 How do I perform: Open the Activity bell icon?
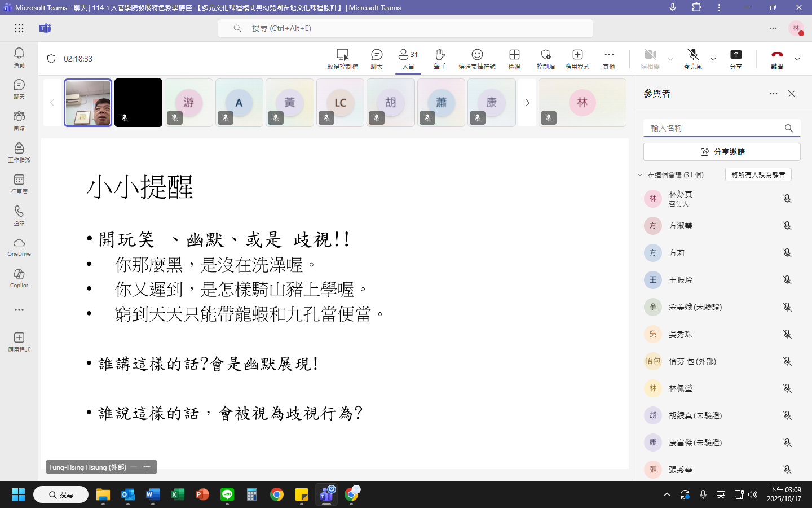19,57
